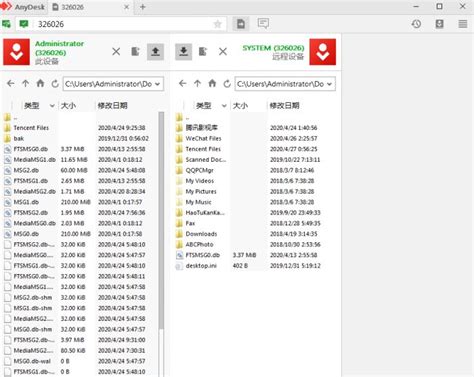This screenshot has width=474, height=377.
Task: Open a new tab with plus
Action: (x=143, y=7)
